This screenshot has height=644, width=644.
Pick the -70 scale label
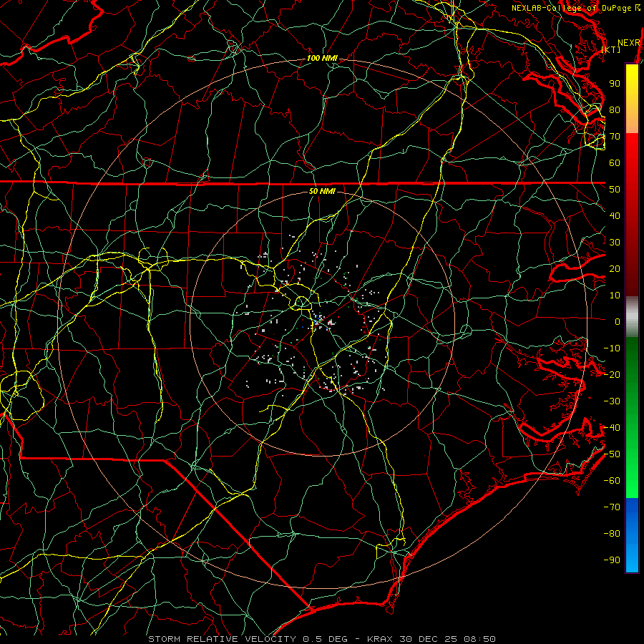click(x=612, y=507)
